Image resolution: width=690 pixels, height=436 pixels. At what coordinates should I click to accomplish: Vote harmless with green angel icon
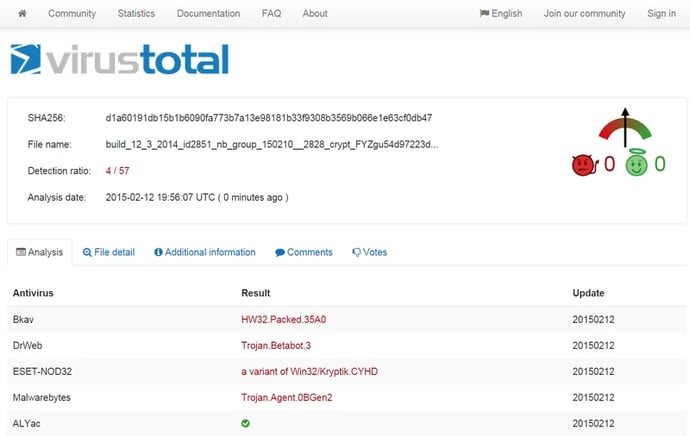coord(637,165)
